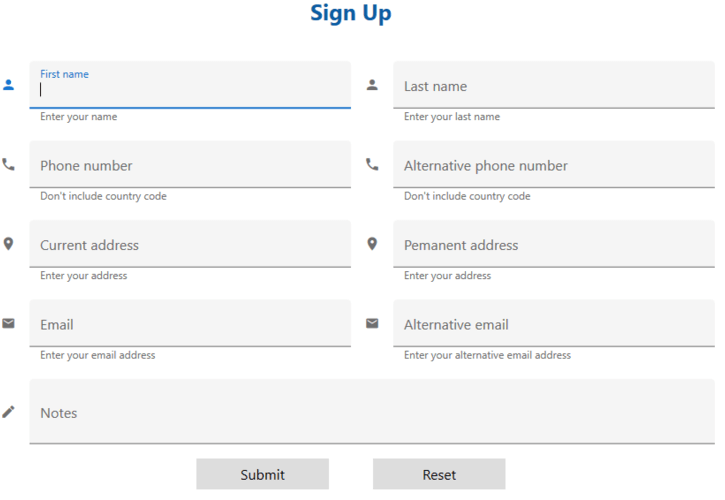The width and height of the screenshot is (725, 500).
Task: Click the phone icon beside Phone number
Action: (x=8, y=164)
